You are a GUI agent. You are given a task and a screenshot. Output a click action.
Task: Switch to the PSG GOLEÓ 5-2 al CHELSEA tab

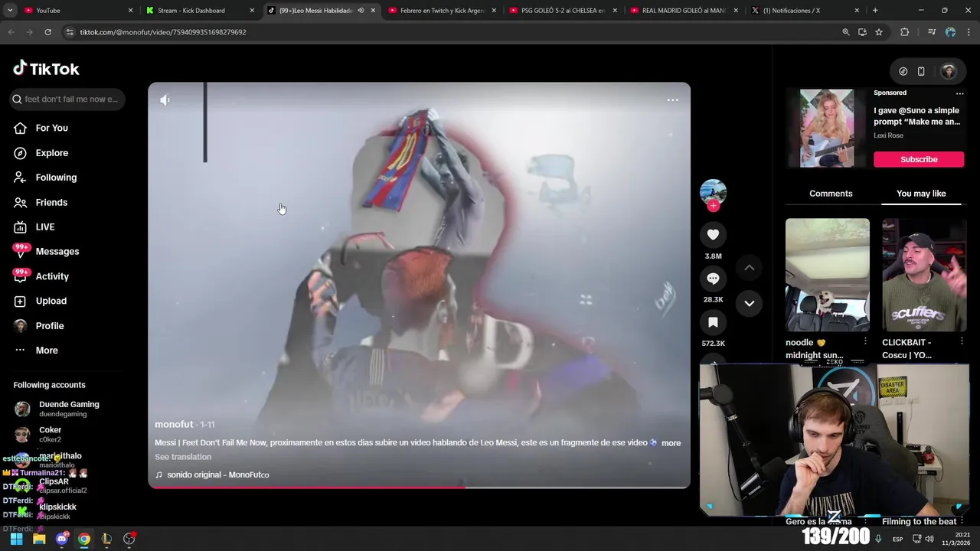coord(563,11)
